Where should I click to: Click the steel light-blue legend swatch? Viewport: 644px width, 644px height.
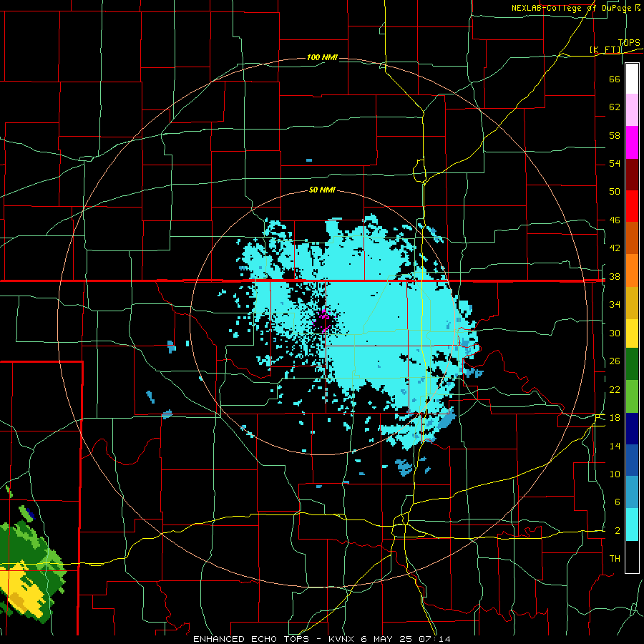(x=632, y=492)
